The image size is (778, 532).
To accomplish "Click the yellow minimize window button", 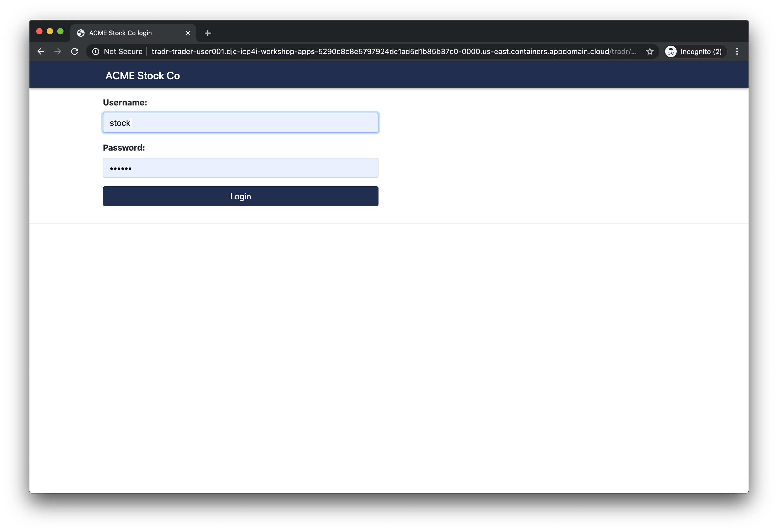I will (50, 31).
